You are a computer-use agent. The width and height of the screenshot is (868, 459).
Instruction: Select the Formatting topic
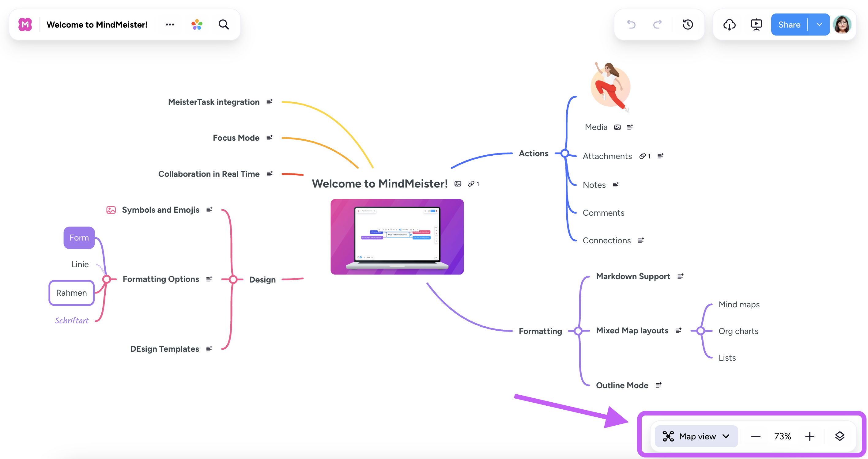pyautogui.click(x=540, y=331)
